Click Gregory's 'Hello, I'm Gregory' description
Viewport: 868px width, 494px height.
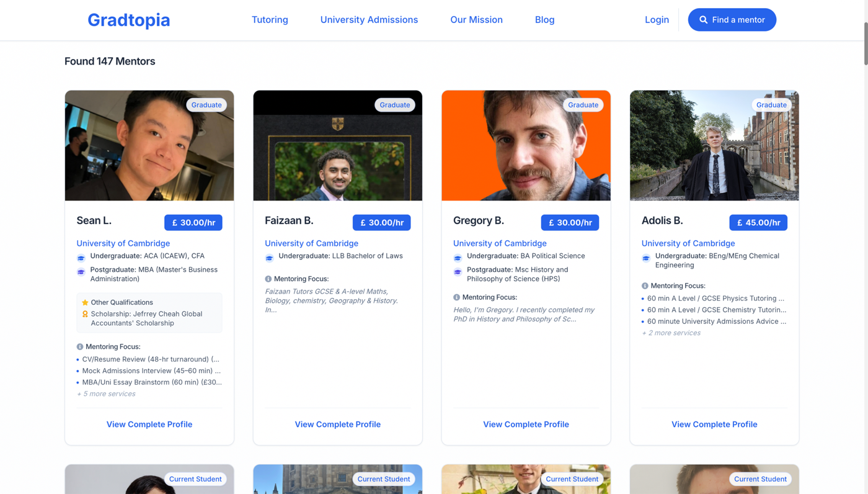[524, 314]
